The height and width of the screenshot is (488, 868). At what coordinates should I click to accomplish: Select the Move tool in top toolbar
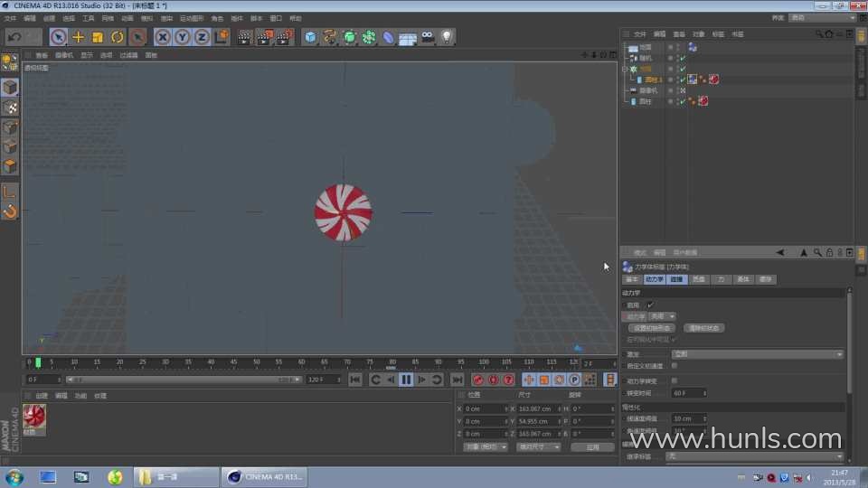click(x=78, y=37)
